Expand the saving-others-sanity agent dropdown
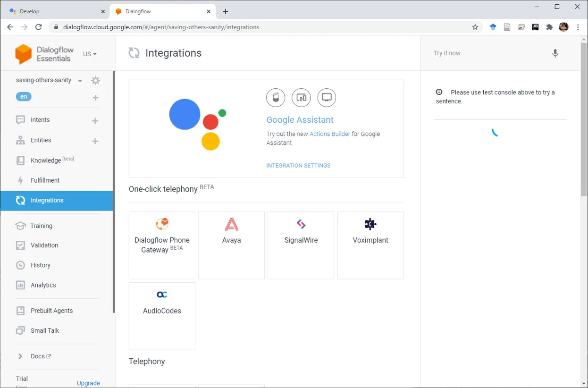The width and height of the screenshot is (588, 388). click(x=80, y=81)
